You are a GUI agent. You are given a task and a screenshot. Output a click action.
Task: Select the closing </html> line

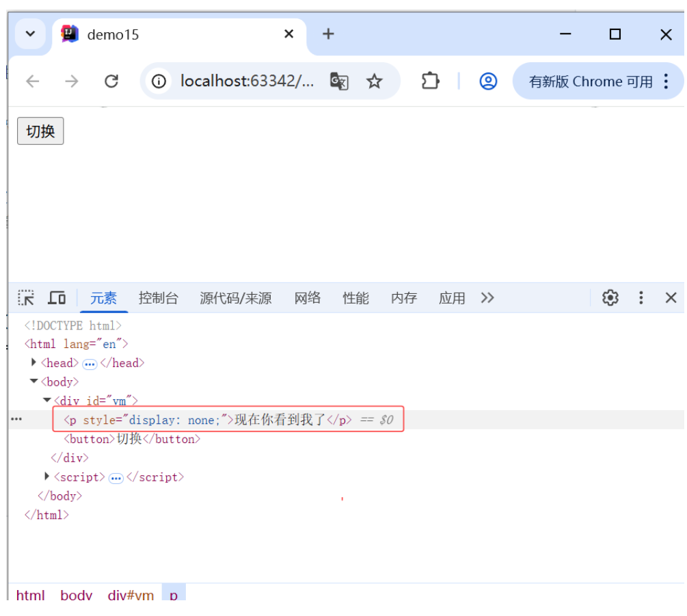tap(46, 515)
